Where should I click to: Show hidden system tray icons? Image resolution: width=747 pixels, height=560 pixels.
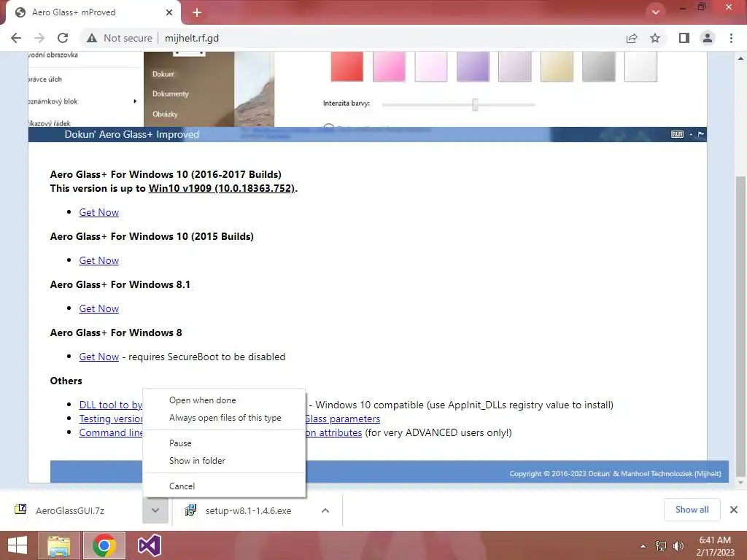pos(643,545)
